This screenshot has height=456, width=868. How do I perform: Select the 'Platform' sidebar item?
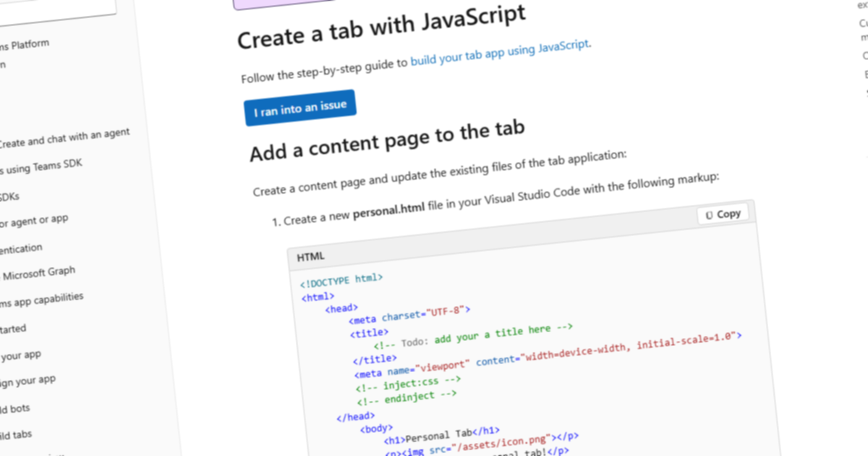point(25,46)
